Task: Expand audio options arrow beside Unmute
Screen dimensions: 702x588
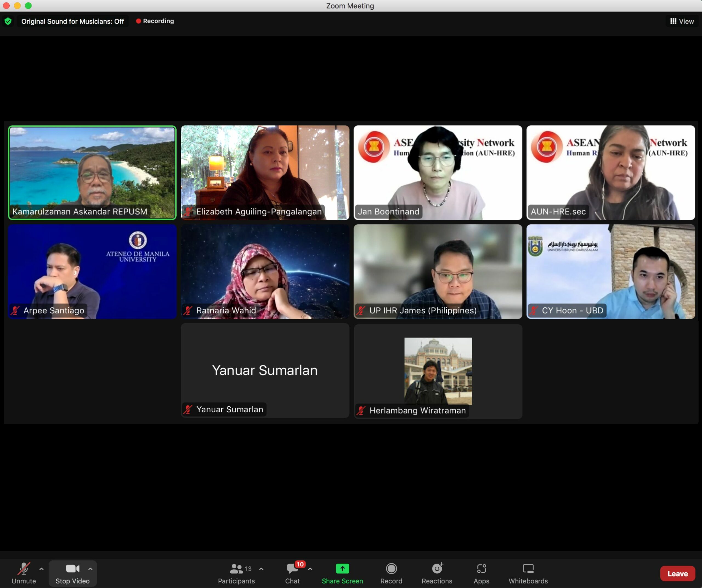Action: [x=41, y=569]
